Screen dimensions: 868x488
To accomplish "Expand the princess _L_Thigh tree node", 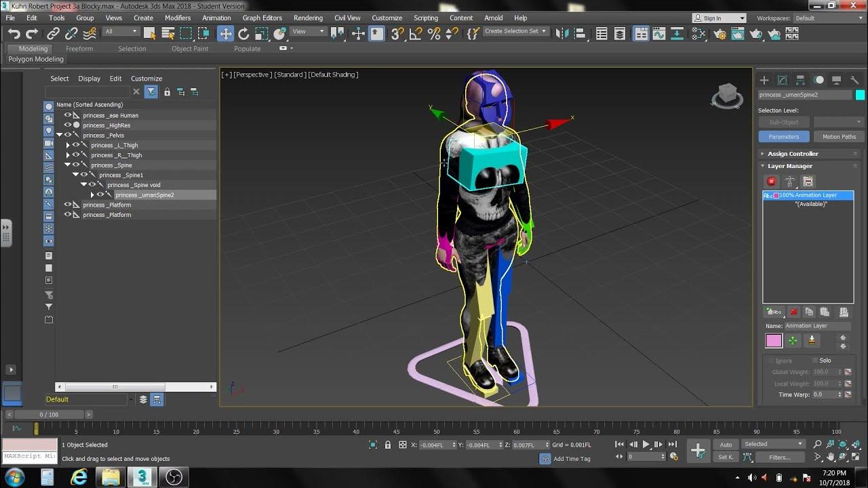I will pos(68,145).
